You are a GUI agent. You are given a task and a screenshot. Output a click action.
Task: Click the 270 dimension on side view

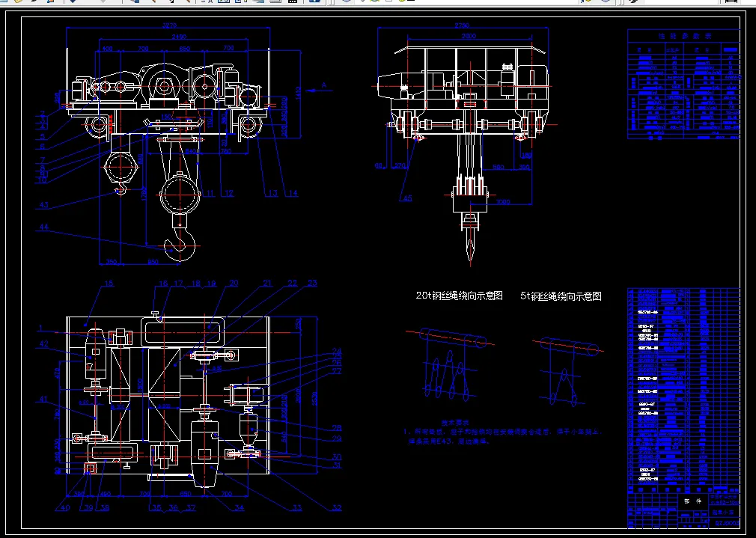click(400, 165)
